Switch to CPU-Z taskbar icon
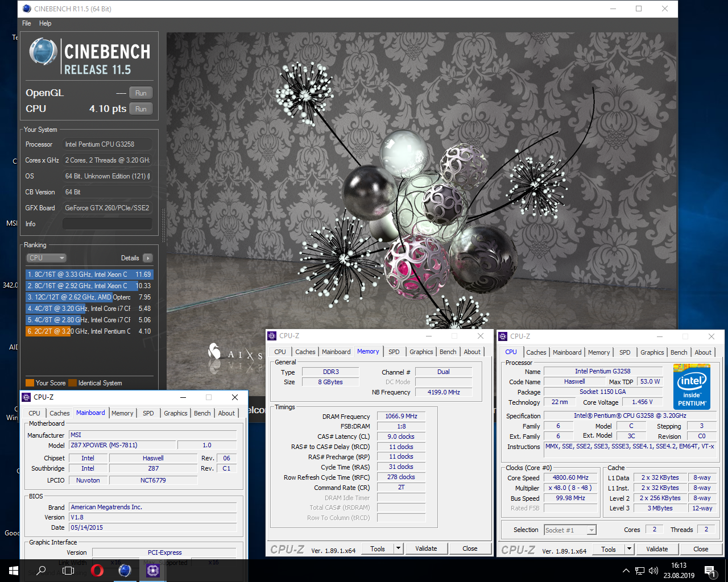The height and width of the screenshot is (582, 728). click(152, 571)
